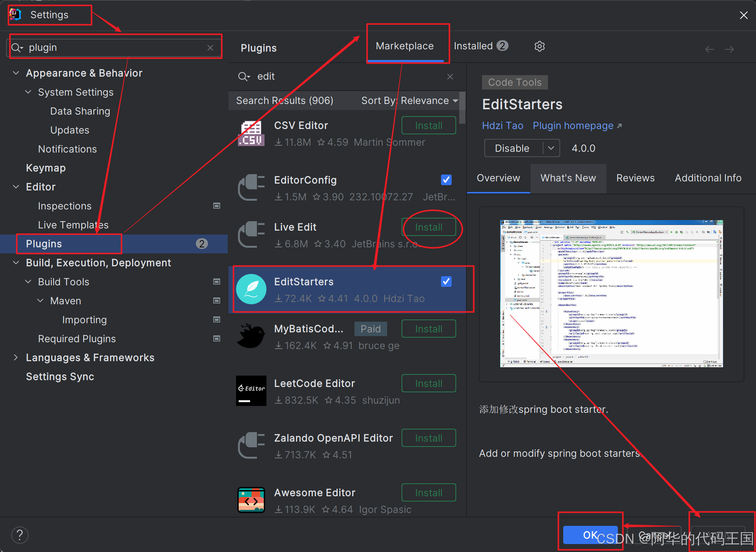756x552 pixels.
Task: Open the Reviews tab
Action: pyautogui.click(x=635, y=178)
